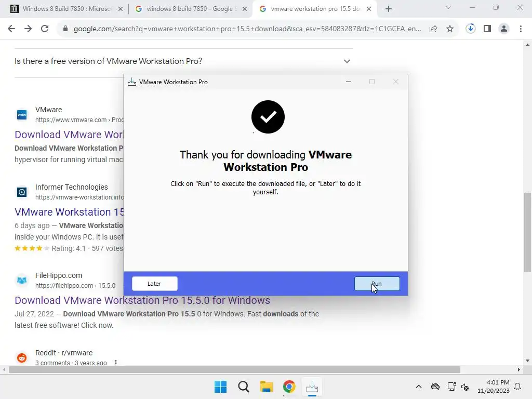Open Chrome from taskbar

(289, 387)
